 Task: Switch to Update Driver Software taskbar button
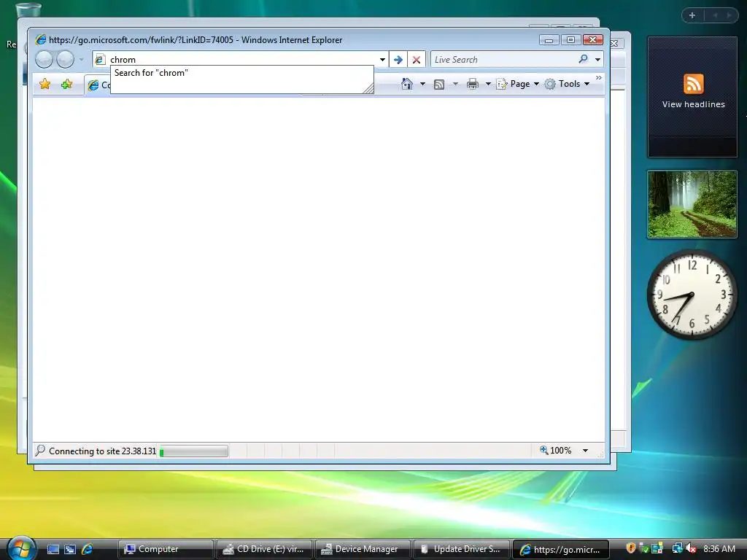point(461,549)
